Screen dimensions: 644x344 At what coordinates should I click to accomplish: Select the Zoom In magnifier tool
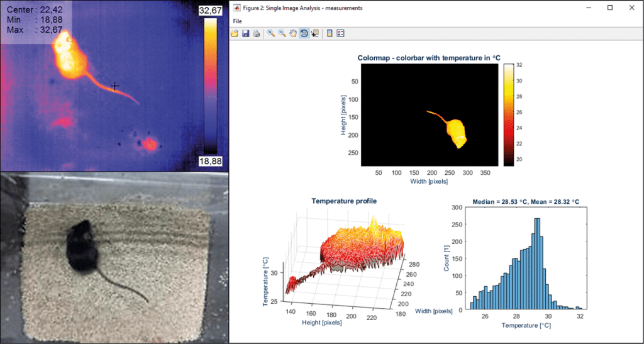click(271, 33)
